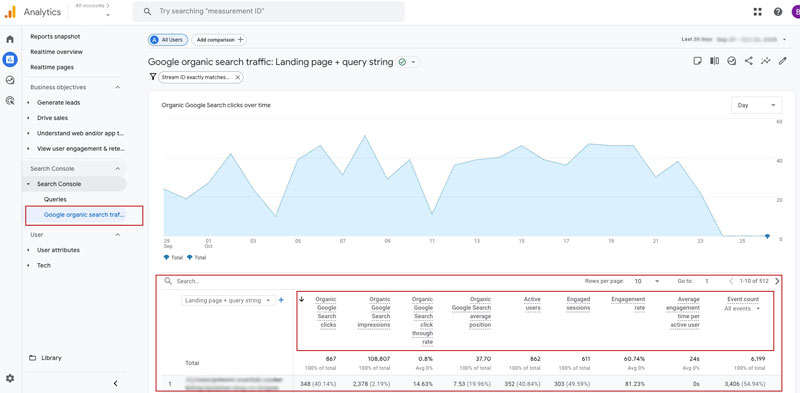Sort by Engaged sessions column
The image size is (800, 393).
(x=578, y=304)
